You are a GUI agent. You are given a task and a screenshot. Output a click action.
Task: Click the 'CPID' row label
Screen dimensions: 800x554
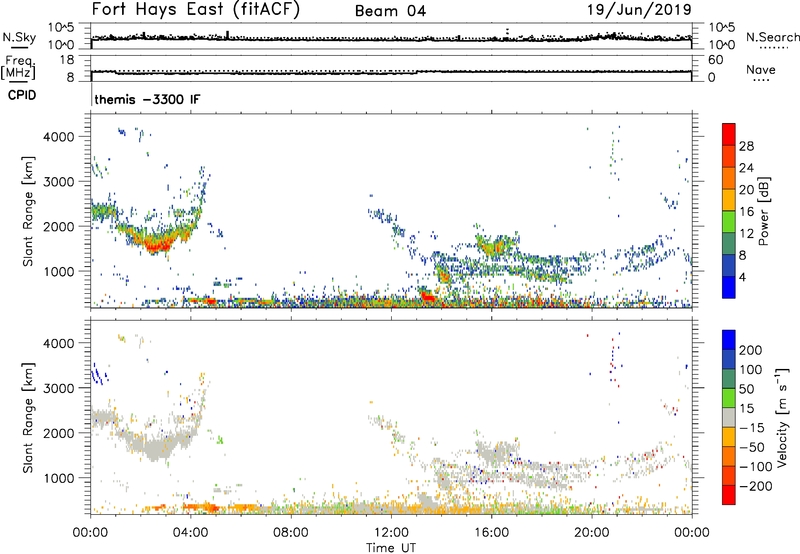22,95
